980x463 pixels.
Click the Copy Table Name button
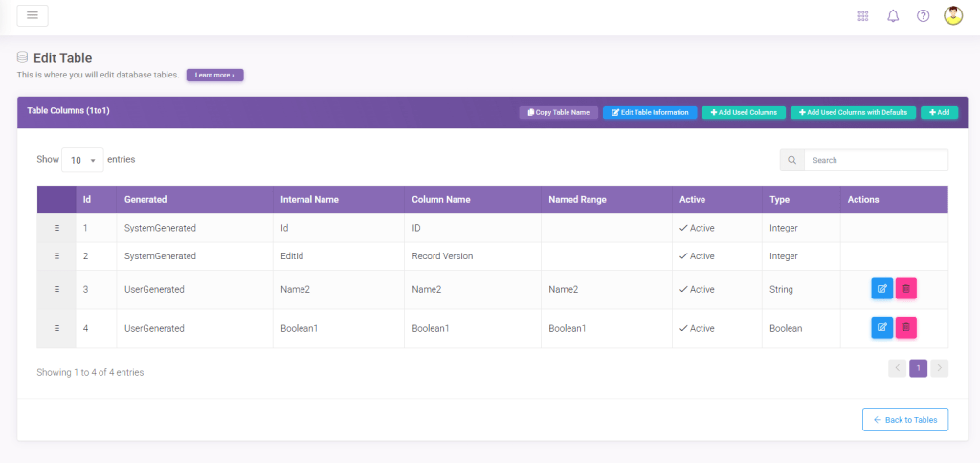point(558,112)
